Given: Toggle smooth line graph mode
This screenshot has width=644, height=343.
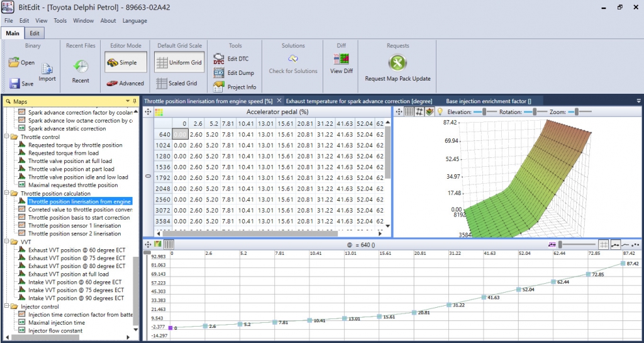Looking at the screenshot, I should (626, 244).
